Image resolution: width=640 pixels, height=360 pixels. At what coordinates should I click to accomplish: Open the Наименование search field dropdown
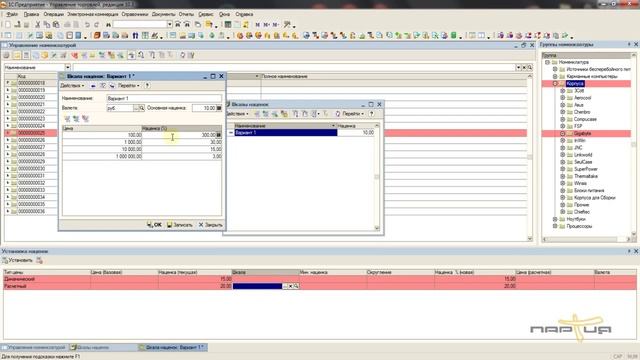(68, 67)
